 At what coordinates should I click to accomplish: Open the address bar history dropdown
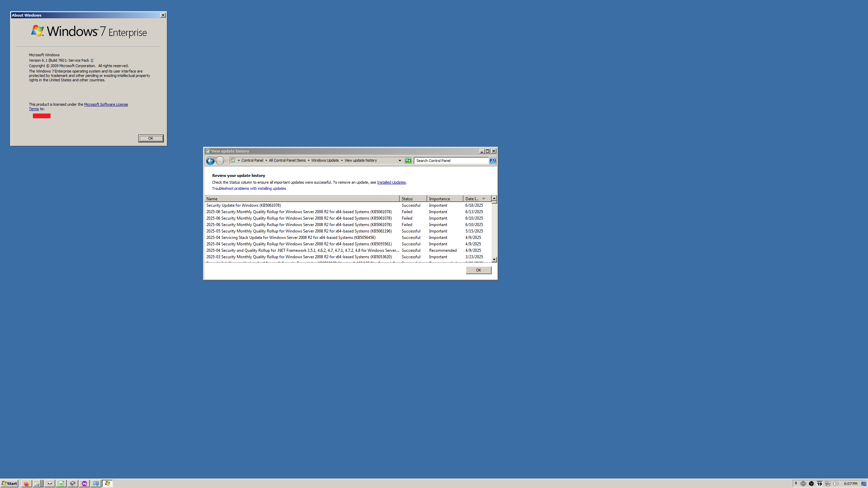(400, 161)
